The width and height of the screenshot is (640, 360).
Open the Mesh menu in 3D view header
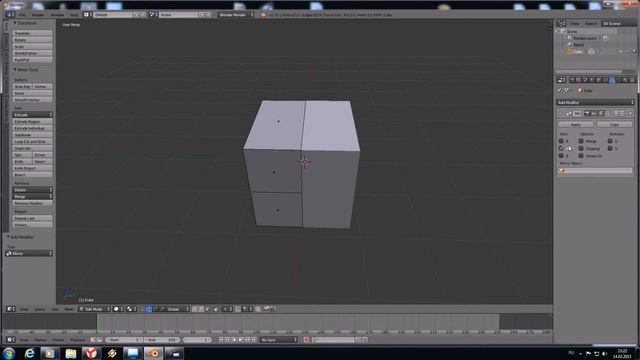coord(69,309)
